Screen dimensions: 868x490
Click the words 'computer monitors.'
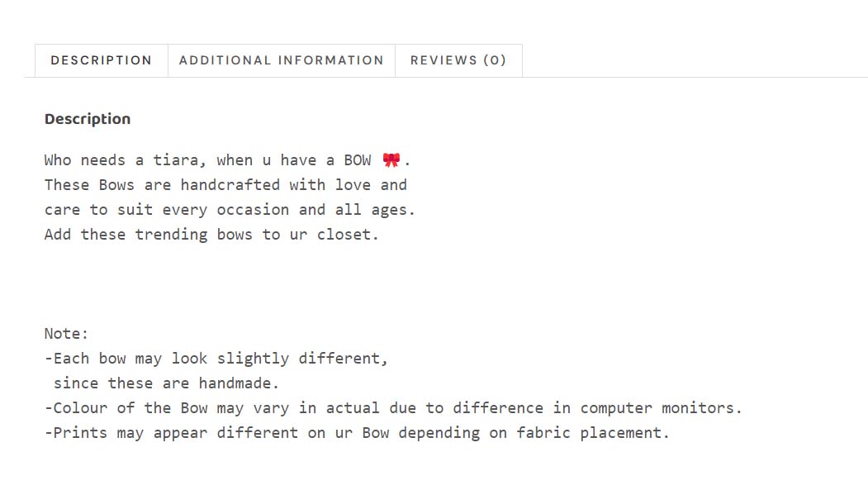661,409
